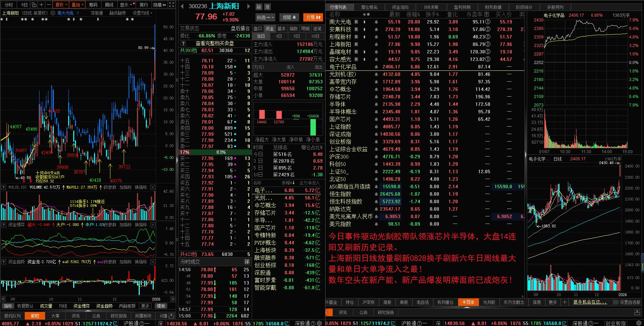Click the pop-out icon beside 问董
Screen dimensions: 644x326
tap(171, 316)
